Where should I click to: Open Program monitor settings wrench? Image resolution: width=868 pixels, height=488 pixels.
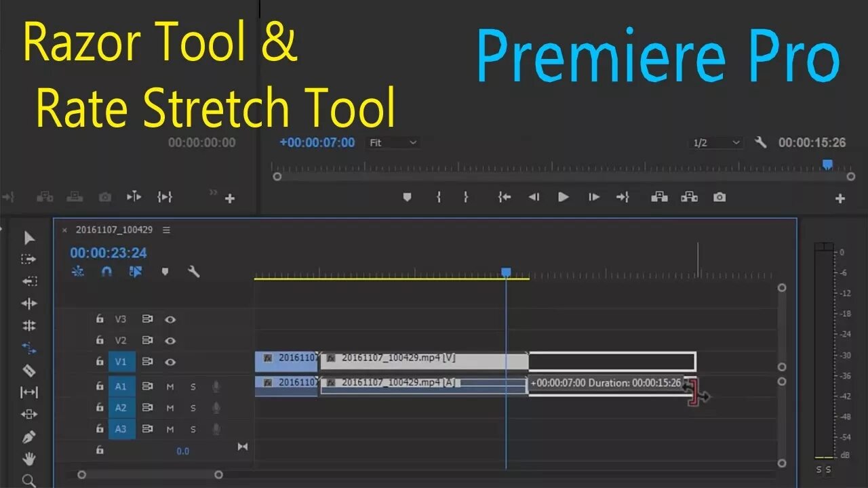(761, 142)
